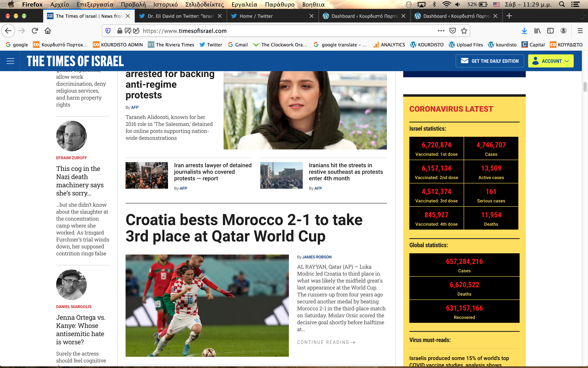Open the Firefox hamburger menu
Screen dimensions: 588x368
click(x=580, y=31)
